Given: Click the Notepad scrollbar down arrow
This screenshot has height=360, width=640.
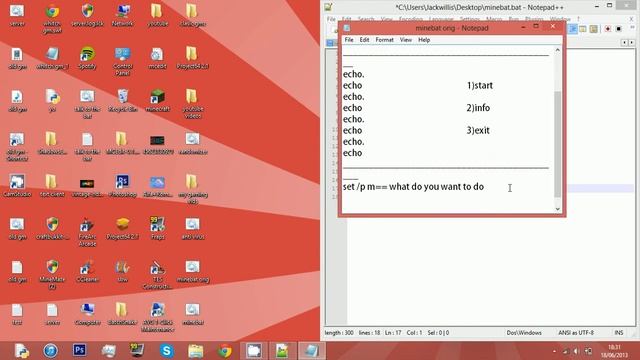Looking at the screenshot, I should (x=558, y=209).
